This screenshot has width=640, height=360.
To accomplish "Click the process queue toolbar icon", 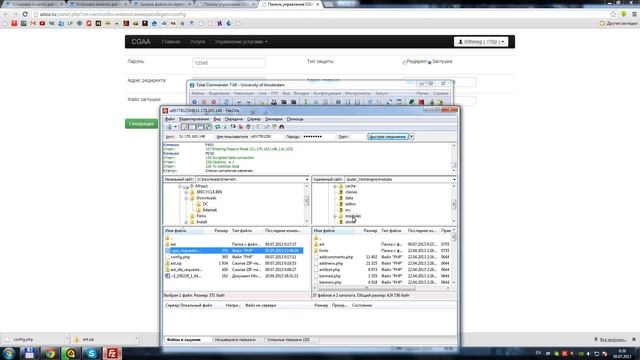I will click(225, 127).
